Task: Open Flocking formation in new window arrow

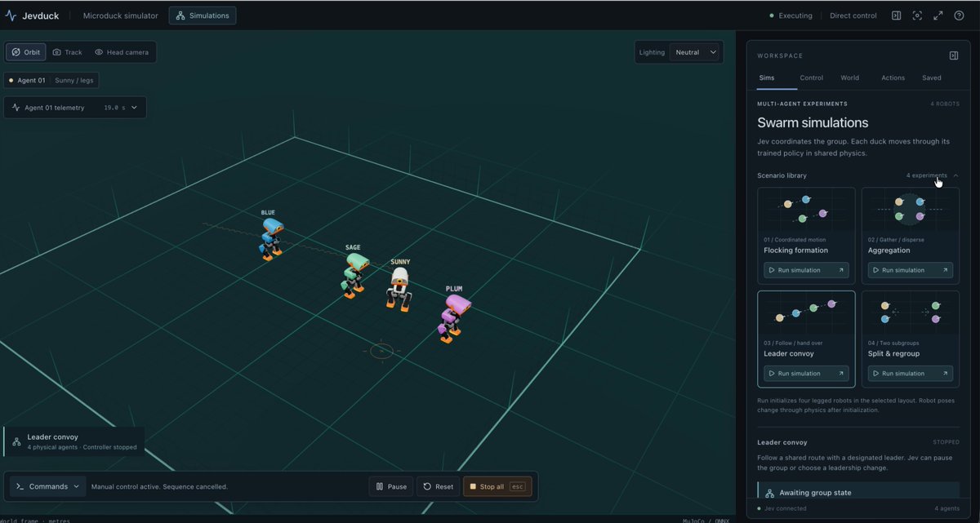Action: tap(840, 270)
